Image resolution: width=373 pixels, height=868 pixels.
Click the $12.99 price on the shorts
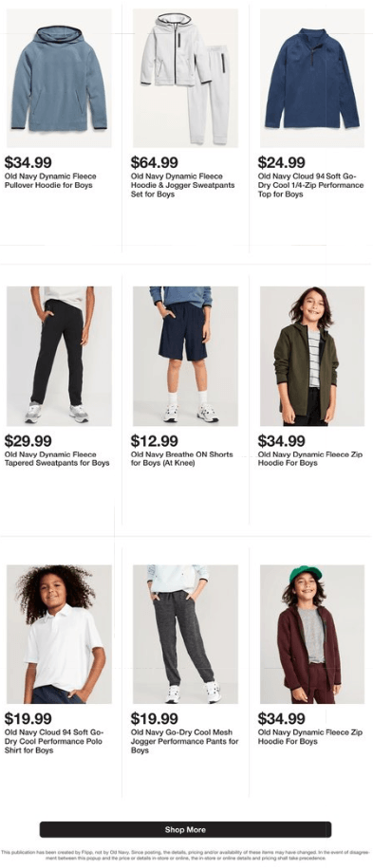155,441
